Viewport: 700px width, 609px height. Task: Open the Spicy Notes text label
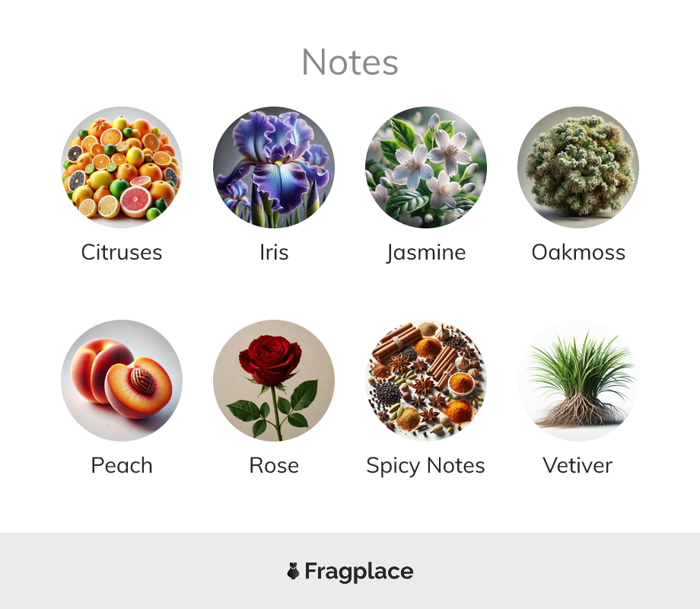pyautogui.click(x=425, y=466)
